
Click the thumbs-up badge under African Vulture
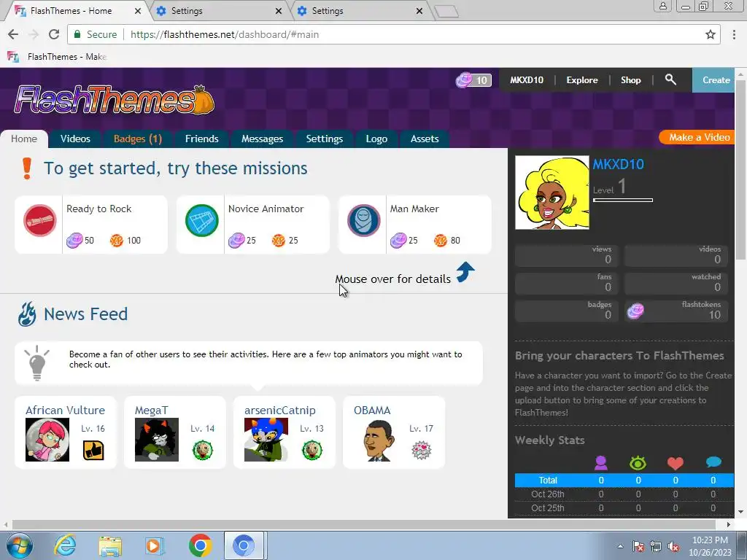pyautogui.click(x=93, y=450)
